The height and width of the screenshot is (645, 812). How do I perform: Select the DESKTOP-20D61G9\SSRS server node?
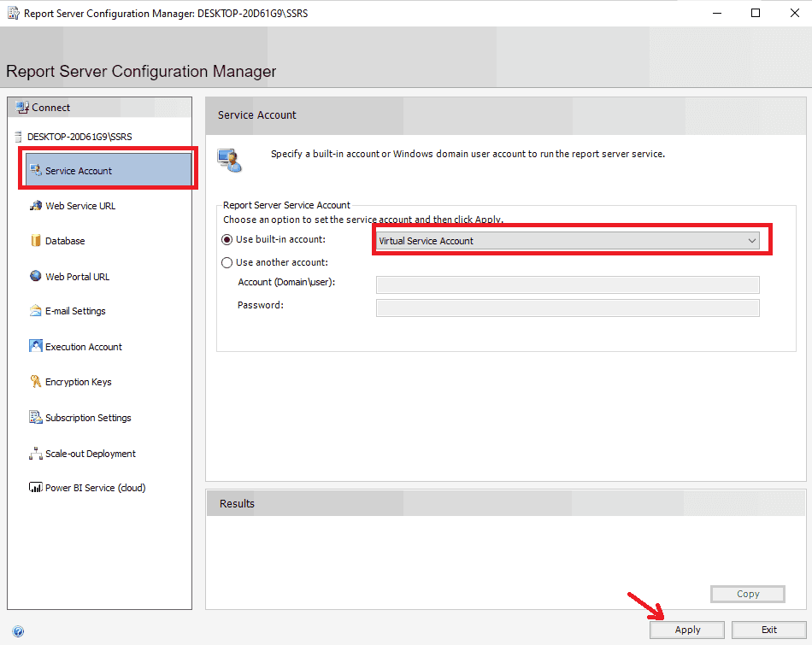tap(79, 137)
